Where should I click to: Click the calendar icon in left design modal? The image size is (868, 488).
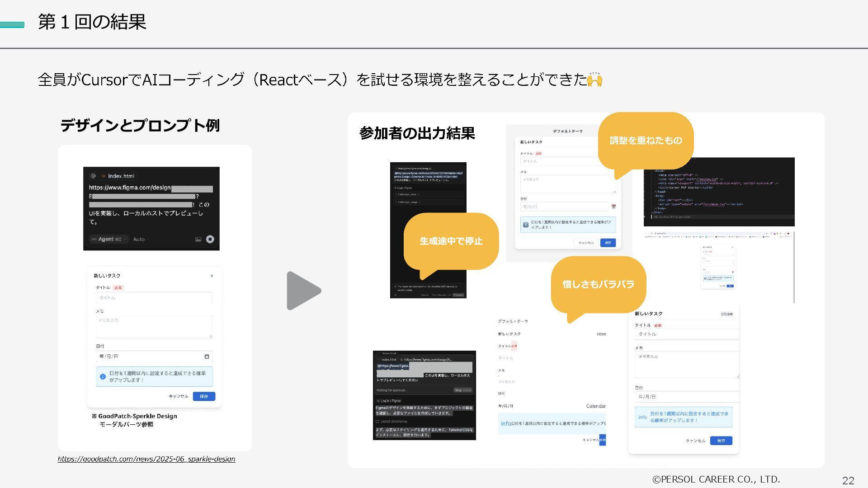tap(207, 357)
